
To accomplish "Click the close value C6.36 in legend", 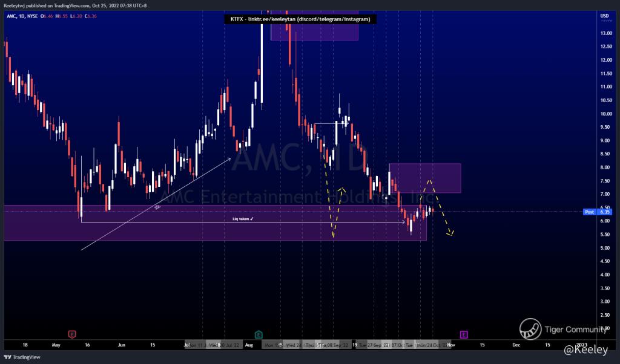I will 91,16.
